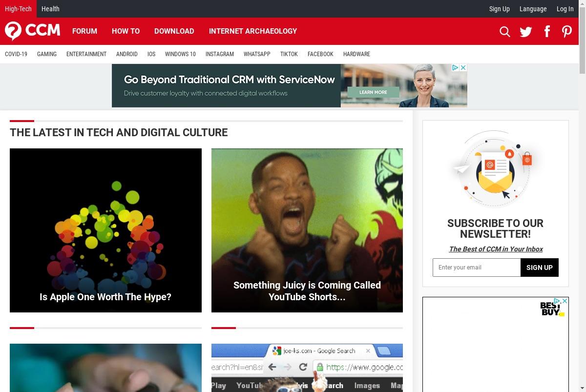Close the Best Buy sidebar ad

565,301
